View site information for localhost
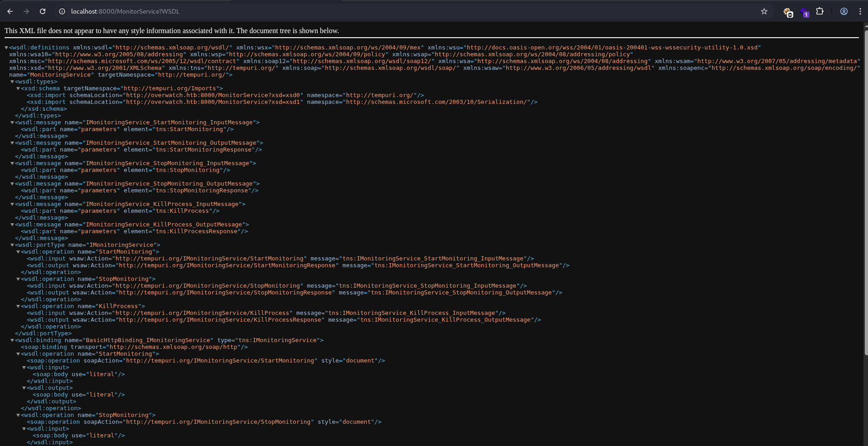Viewport: 868px width, 446px height. pyautogui.click(x=62, y=11)
